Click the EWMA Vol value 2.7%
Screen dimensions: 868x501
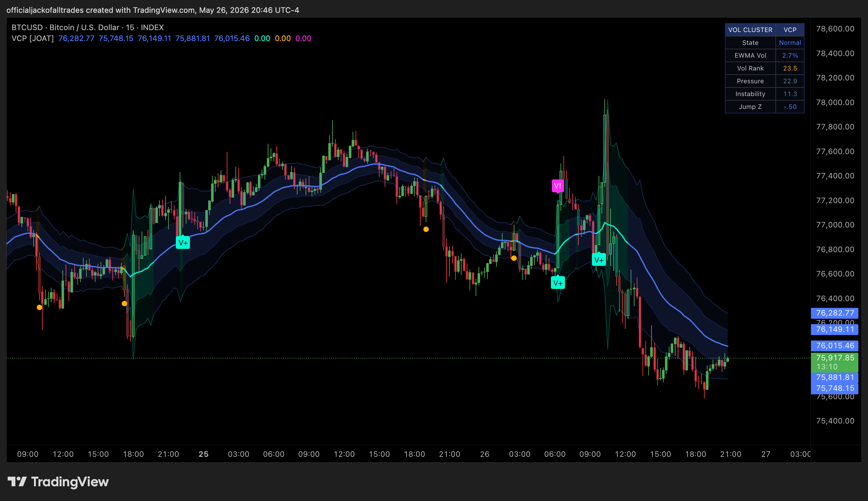[790, 55]
